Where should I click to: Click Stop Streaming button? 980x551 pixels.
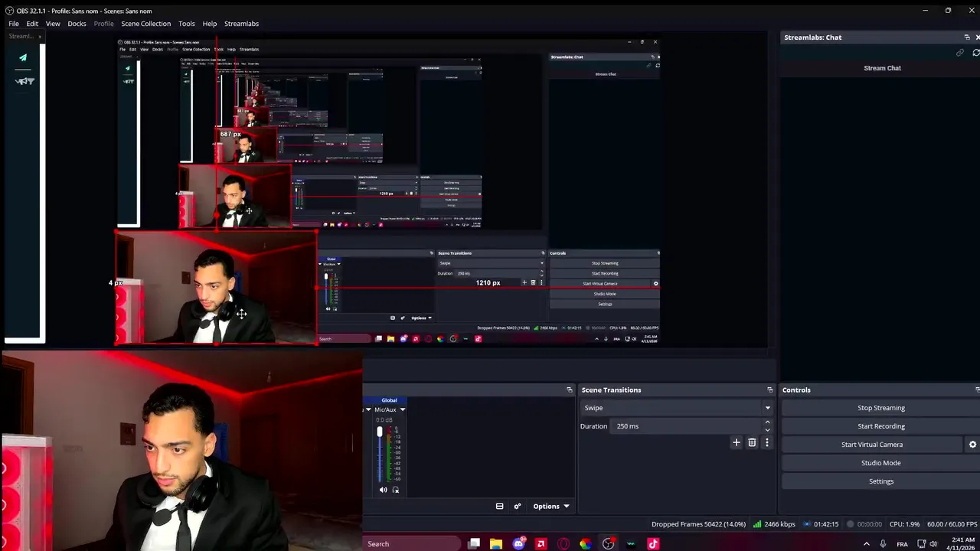point(880,408)
